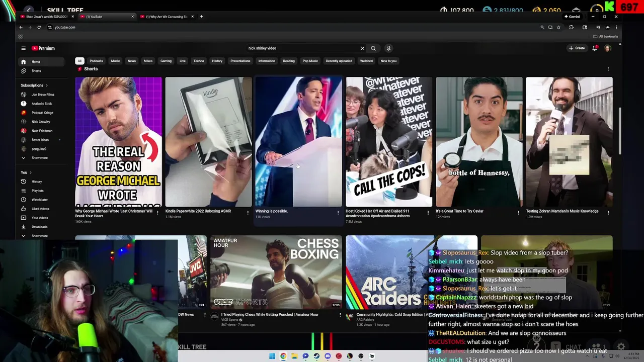Open Chrome extensions puzzle icon

571,27
